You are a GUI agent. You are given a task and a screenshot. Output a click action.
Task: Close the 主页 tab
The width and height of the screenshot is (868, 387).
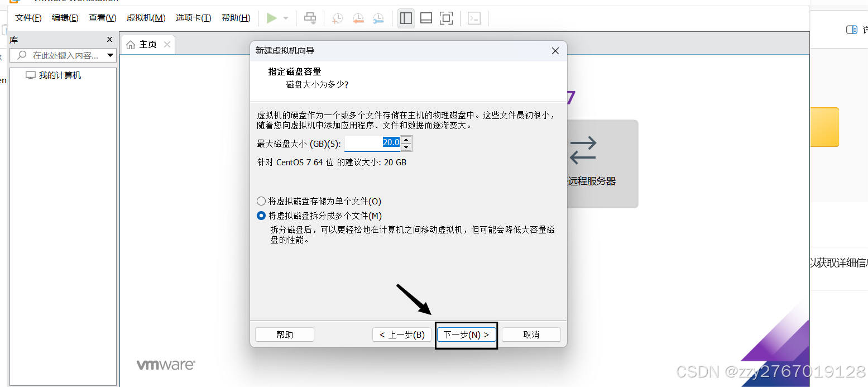coord(167,45)
